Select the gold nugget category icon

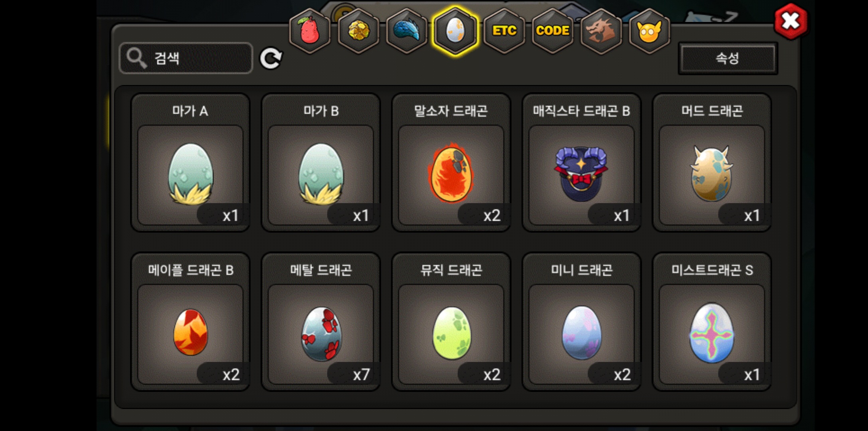point(358,31)
